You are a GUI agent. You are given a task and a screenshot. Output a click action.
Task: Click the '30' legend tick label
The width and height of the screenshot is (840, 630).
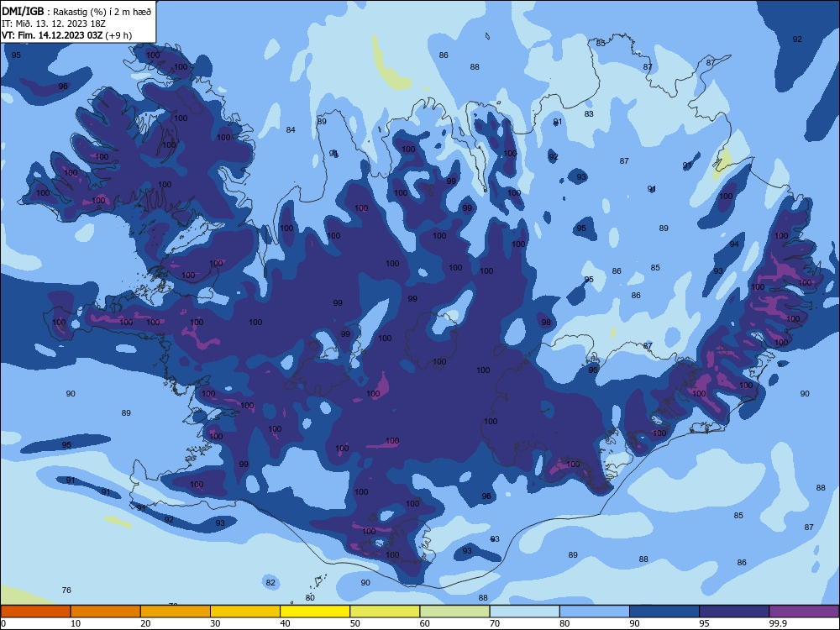tap(215, 623)
